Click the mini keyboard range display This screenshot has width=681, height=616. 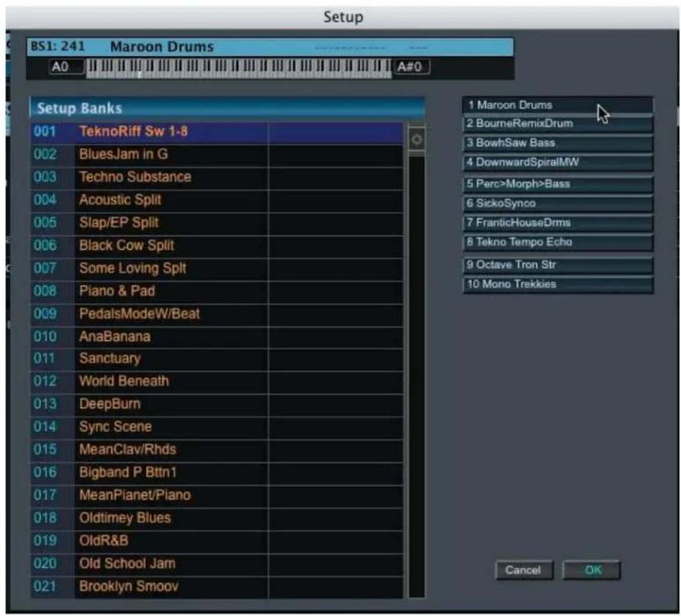(238, 68)
